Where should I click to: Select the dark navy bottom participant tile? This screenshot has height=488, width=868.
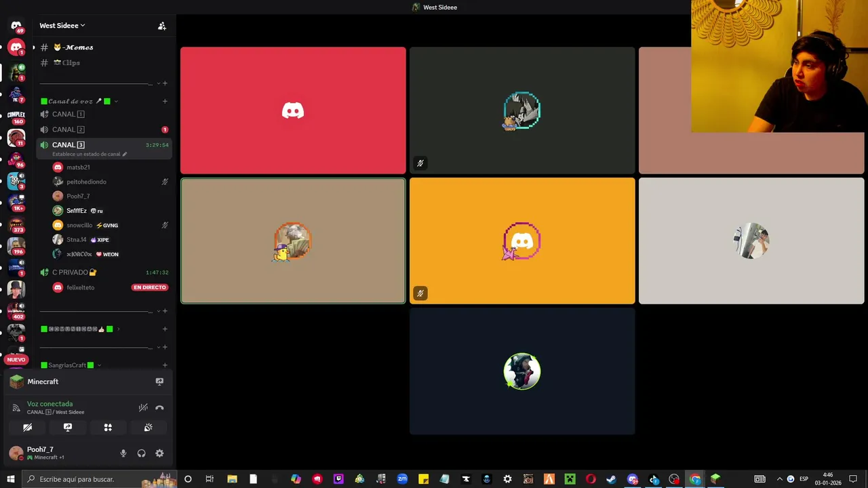pyautogui.click(x=522, y=371)
